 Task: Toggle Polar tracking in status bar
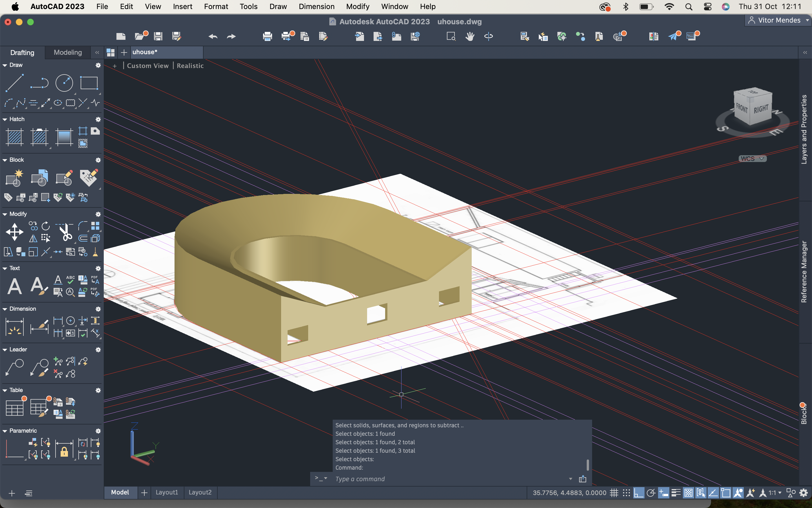coord(651,493)
